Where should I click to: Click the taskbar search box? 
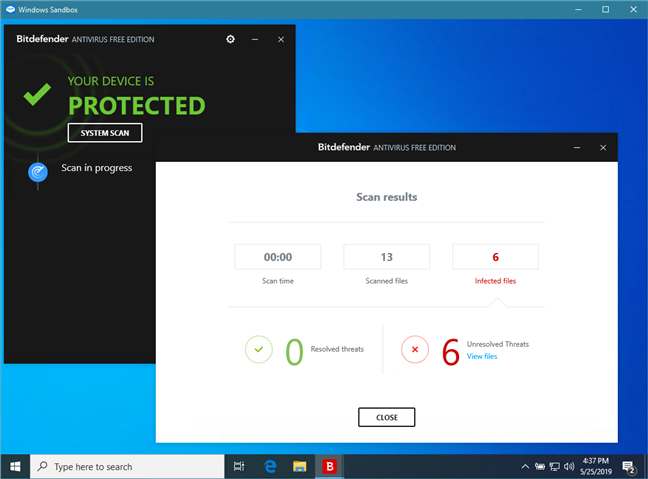pos(127,467)
